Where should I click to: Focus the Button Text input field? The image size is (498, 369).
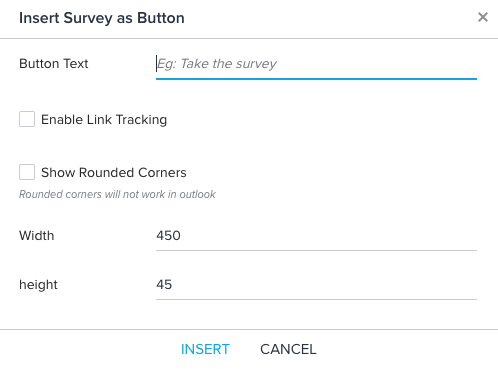pyautogui.click(x=316, y=64)
